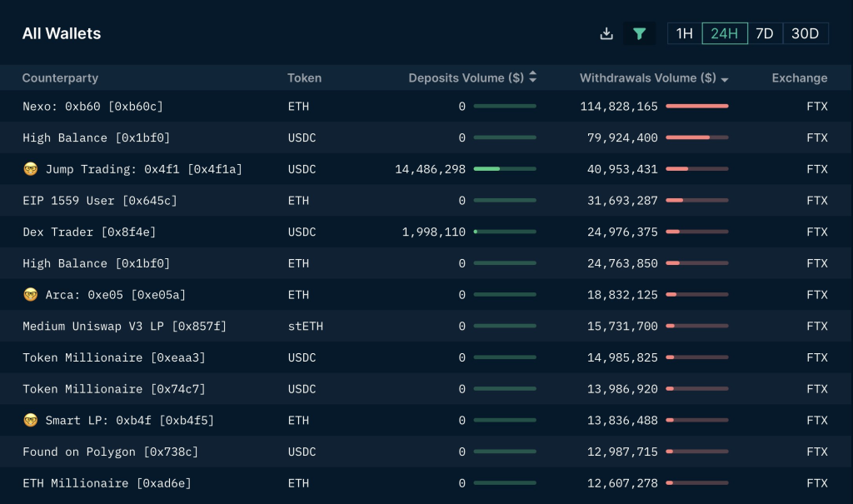Image resolution: width=853 pixels, height=504 pixels.
Task: Switch time range to 1H
Action: coord(685,34)
